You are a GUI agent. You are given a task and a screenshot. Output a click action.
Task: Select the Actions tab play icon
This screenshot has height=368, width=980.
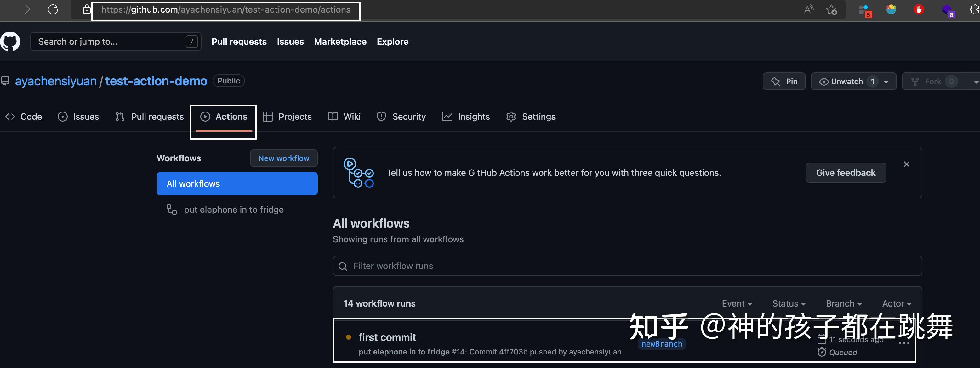point(205,117)
